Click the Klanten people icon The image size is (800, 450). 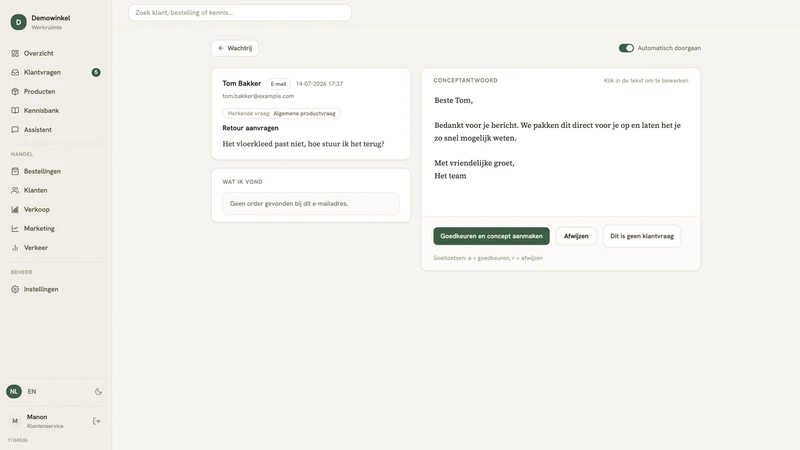[x=15, y=190]
